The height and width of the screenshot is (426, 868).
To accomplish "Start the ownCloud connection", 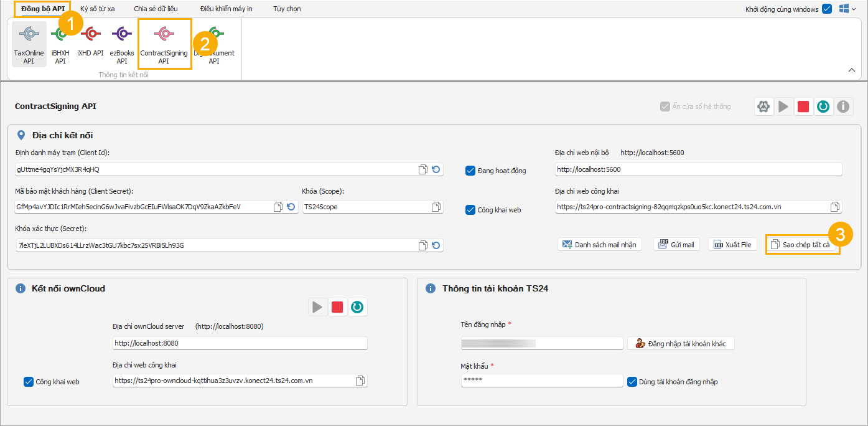I will pyautogui.click(x=317, y=307).
